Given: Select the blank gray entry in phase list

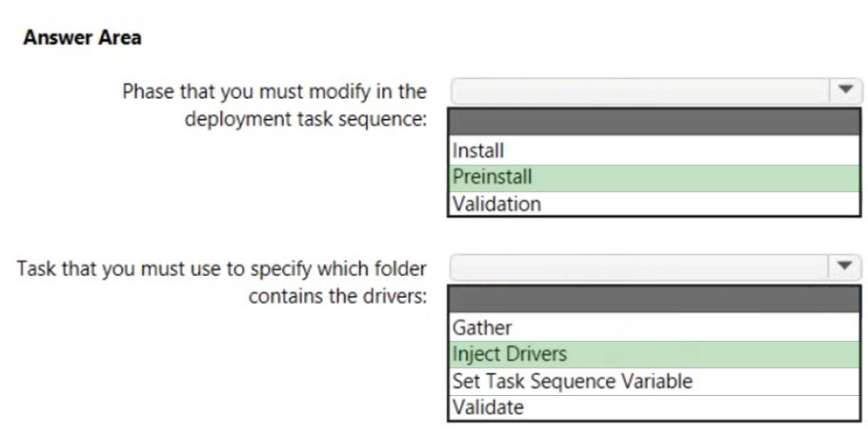Looking at the screenshot, I should click(x=655, y=122).
